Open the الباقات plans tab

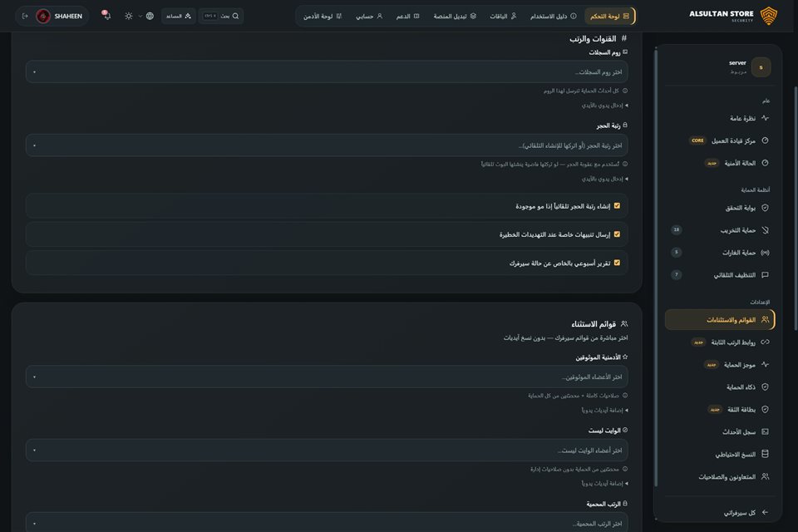[x=503, y=17]
